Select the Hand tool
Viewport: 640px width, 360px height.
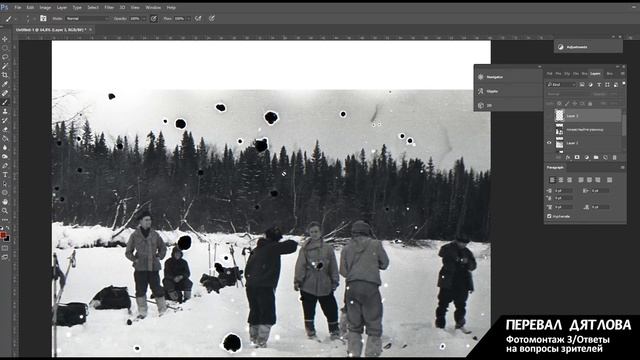(x=5, y=202)
